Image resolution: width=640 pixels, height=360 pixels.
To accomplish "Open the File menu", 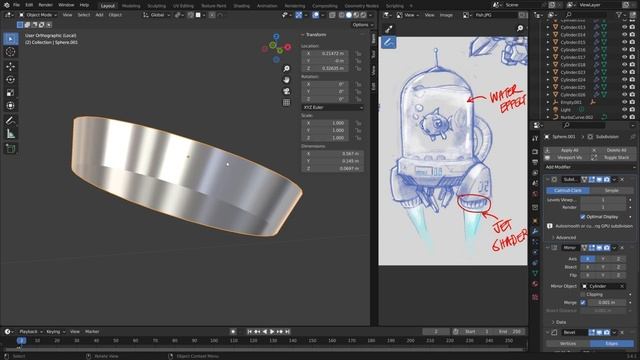I will click(16, 5).
